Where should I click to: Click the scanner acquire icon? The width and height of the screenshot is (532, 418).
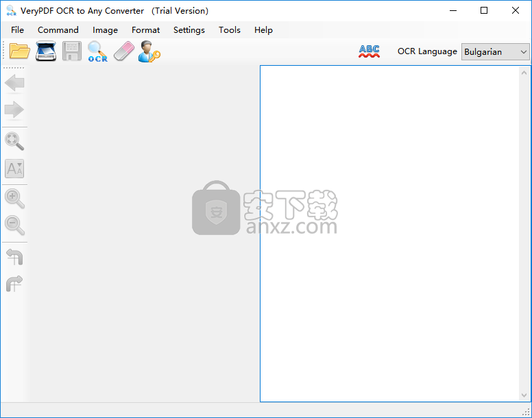[46, 51]
